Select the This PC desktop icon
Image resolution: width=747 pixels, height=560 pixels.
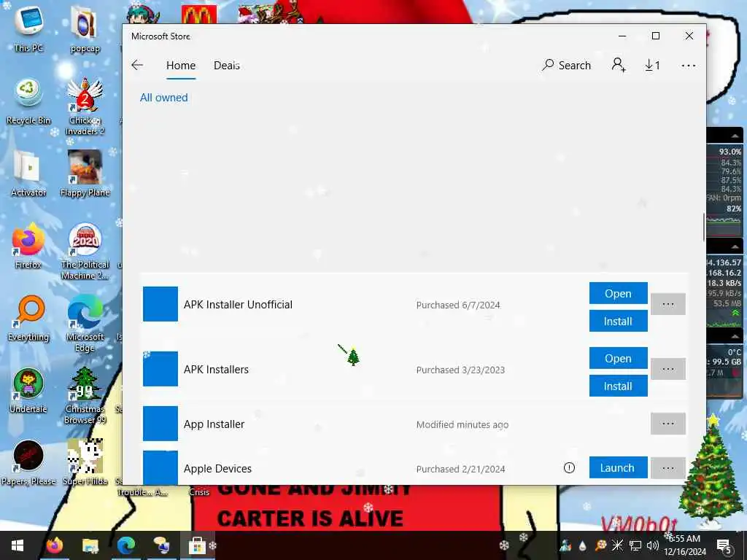[x=28, y=29]
